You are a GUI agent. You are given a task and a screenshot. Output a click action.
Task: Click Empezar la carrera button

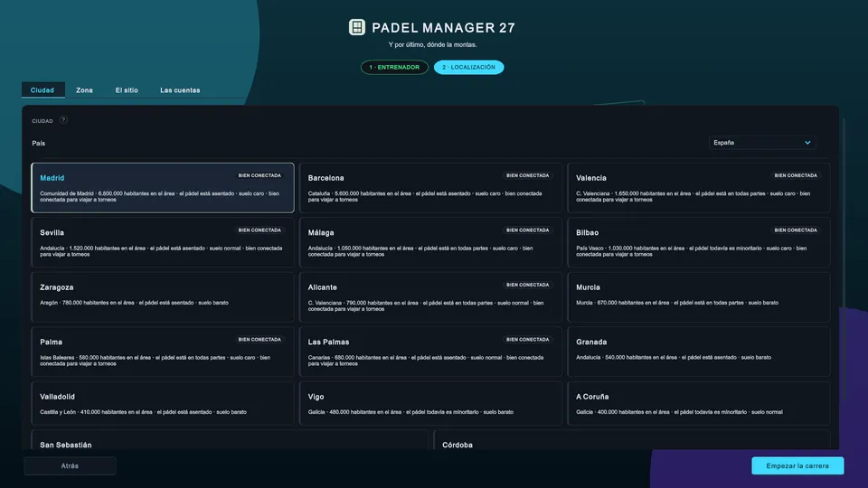[x=797, y=466]
